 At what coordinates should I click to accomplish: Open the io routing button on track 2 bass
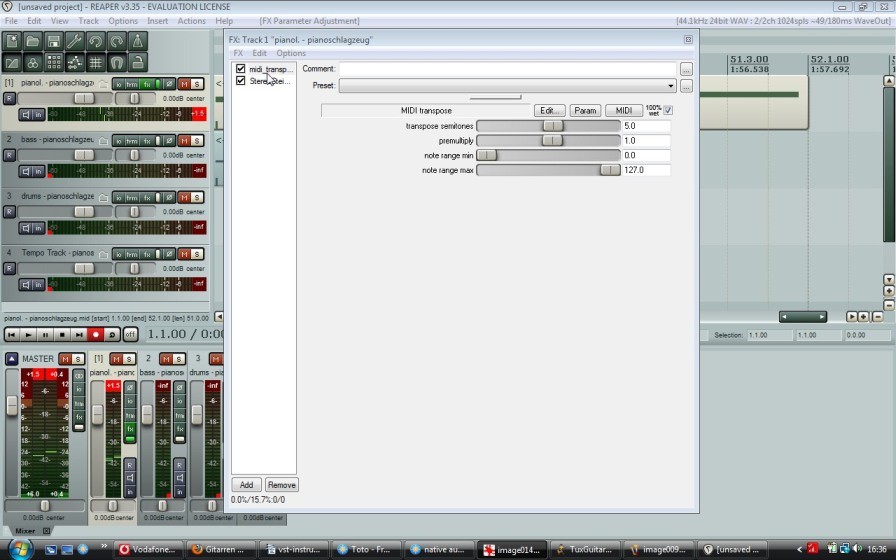[x=118, y=141]
